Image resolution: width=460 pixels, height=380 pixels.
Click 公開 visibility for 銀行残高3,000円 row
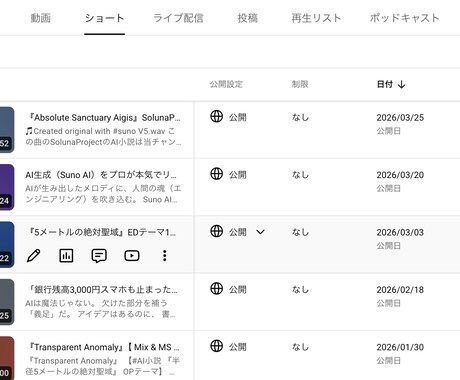tap(238, 289)
